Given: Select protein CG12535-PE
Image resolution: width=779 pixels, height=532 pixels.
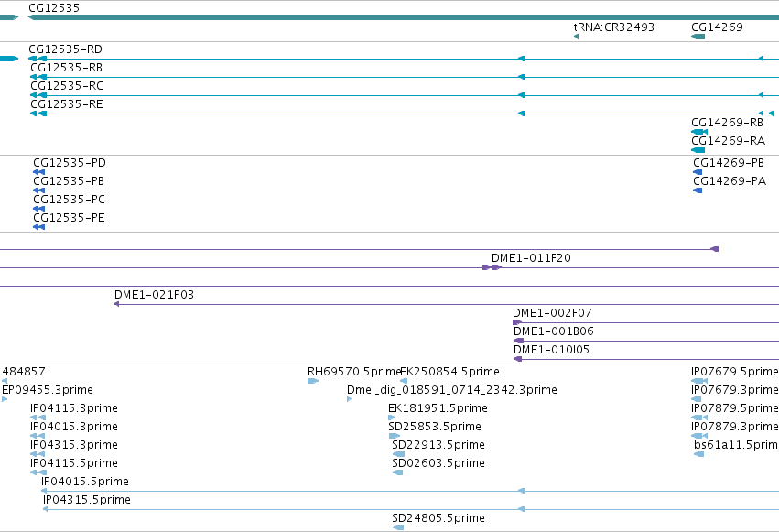Looking at the screenshot, I should [x=69, y=218].
